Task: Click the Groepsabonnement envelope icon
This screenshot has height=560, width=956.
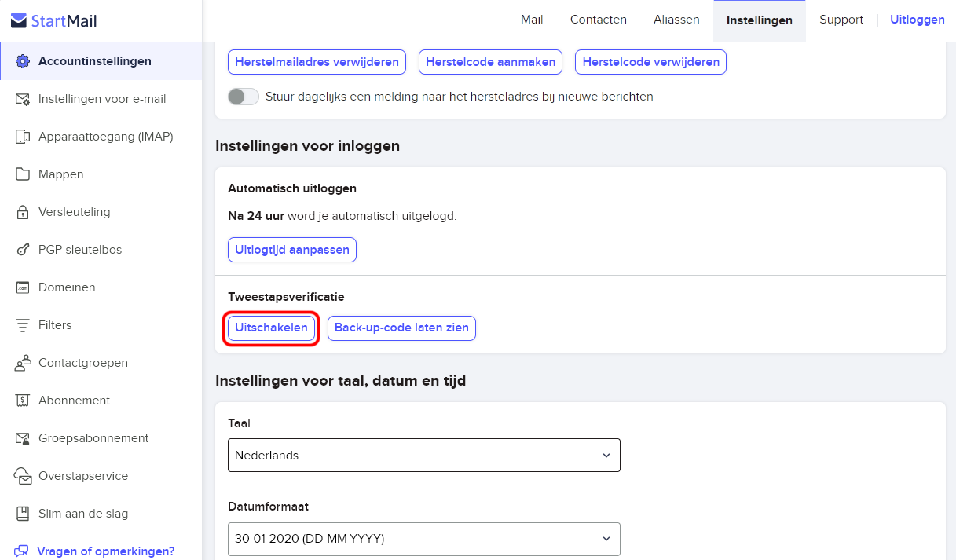Action: (23, 438)
